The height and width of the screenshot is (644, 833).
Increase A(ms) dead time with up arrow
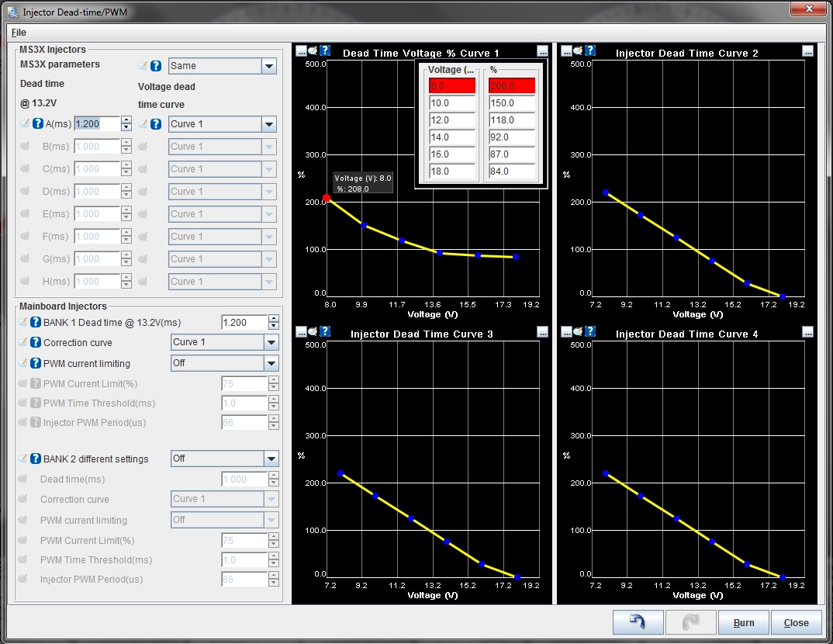[x=126, y=120]
